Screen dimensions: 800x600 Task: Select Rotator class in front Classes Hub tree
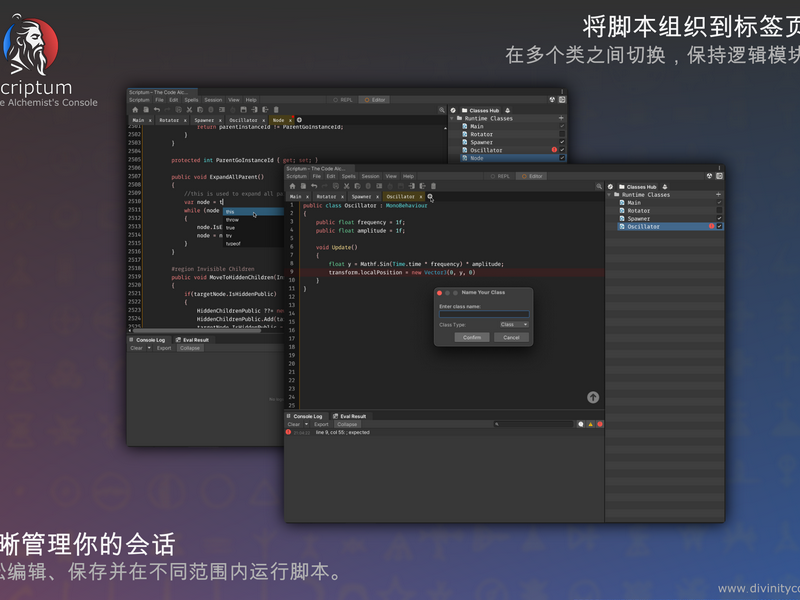pos(639,211)
